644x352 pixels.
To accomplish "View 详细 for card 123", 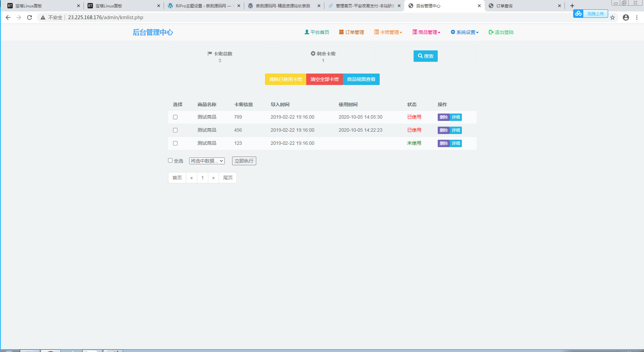I will (x=456, y=143).
